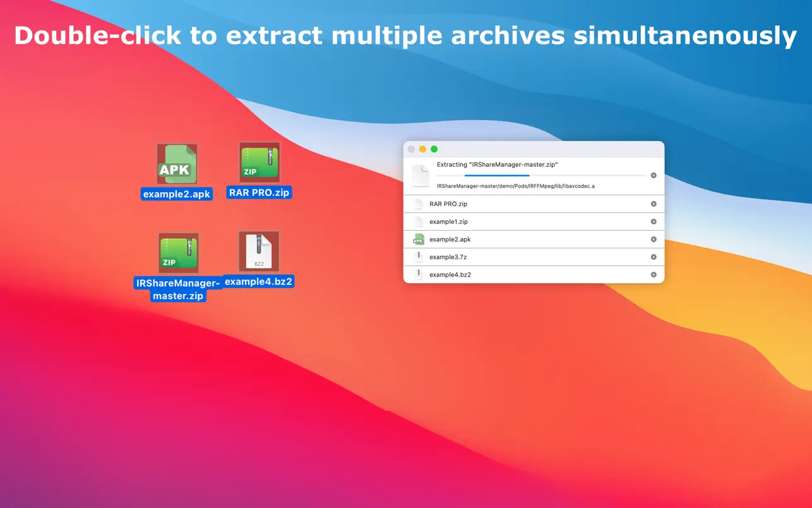
Task: Click the document icon beside the Extracting label
Action: [421, 176]
